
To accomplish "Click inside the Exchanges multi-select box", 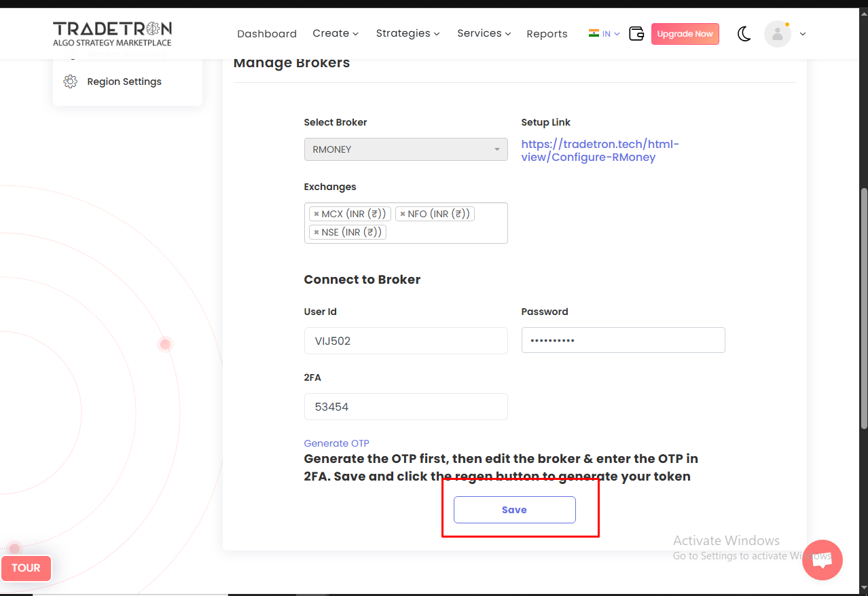I will pyautogui.click(x=406, y=223).
